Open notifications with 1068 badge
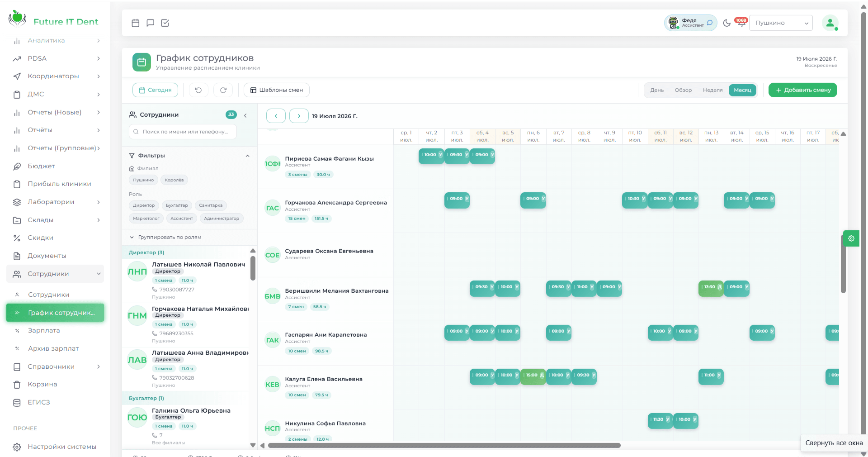Viewport: 868px width, 457px height. point(741,23)
